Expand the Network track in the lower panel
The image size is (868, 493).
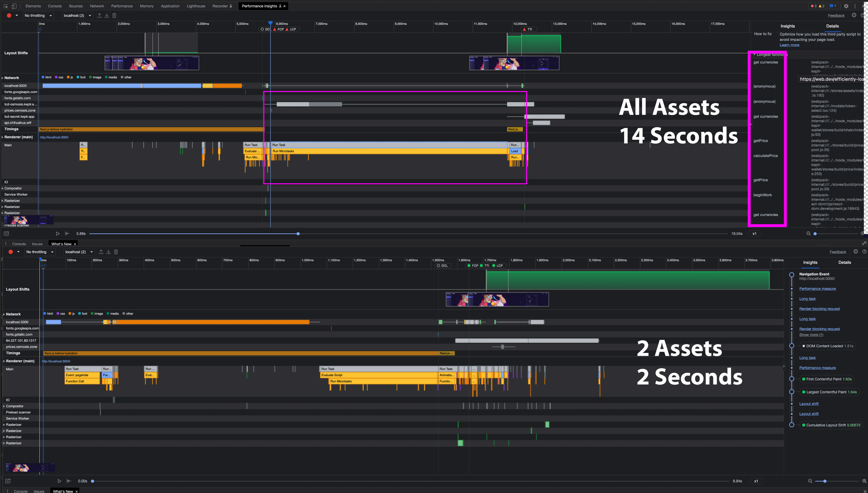pos(4,314)
